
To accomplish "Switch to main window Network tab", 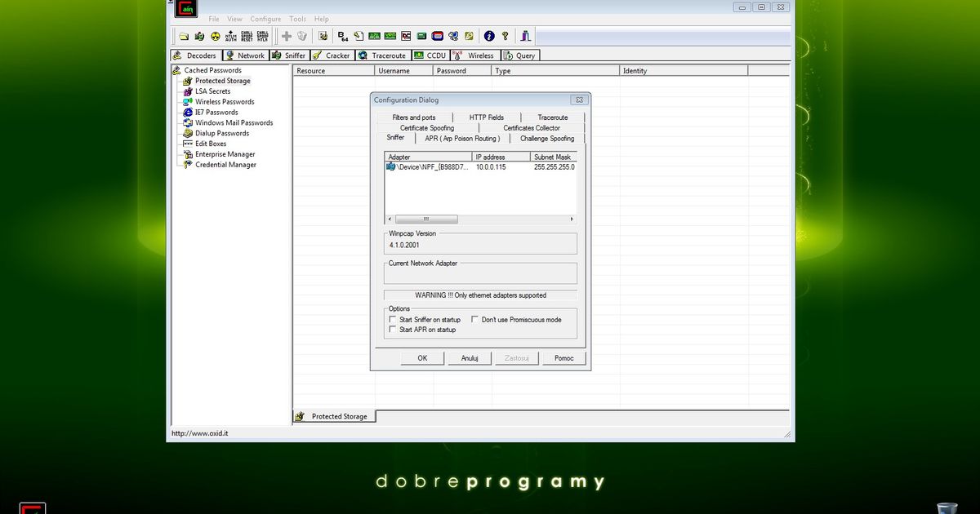I will click(x=245, y=55).
